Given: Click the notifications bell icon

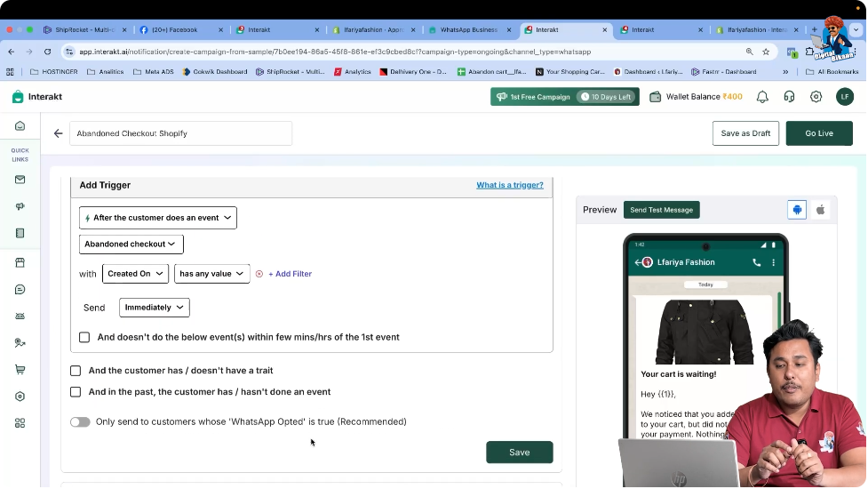Looking at the screenshot, I should [762, 97].
